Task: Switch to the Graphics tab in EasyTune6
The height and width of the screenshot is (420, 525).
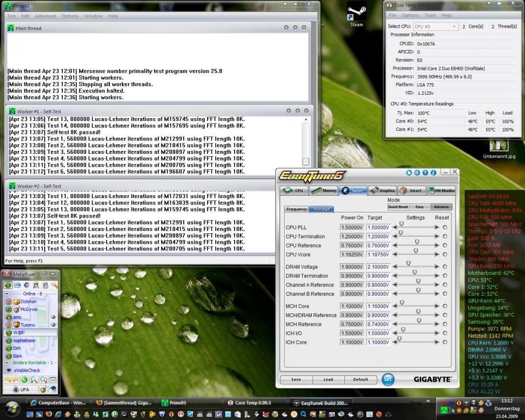Action: click(x=383, y=190)
